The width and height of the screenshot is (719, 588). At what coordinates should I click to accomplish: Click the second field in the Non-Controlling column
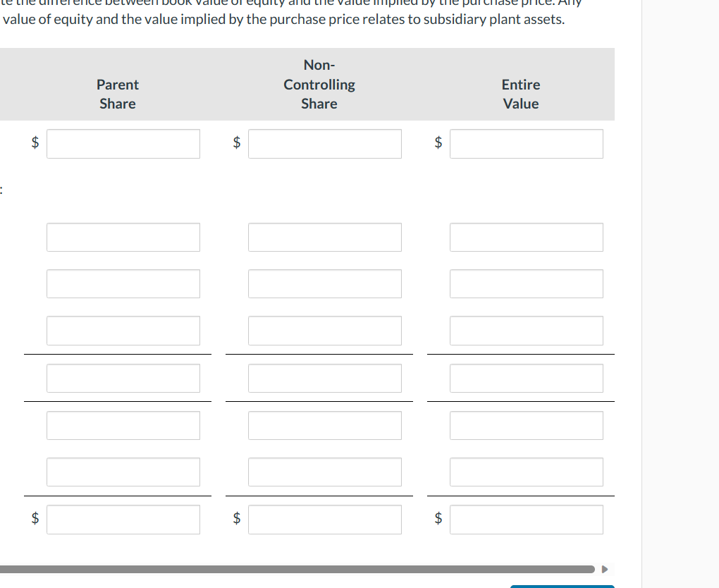pos(324,283)
